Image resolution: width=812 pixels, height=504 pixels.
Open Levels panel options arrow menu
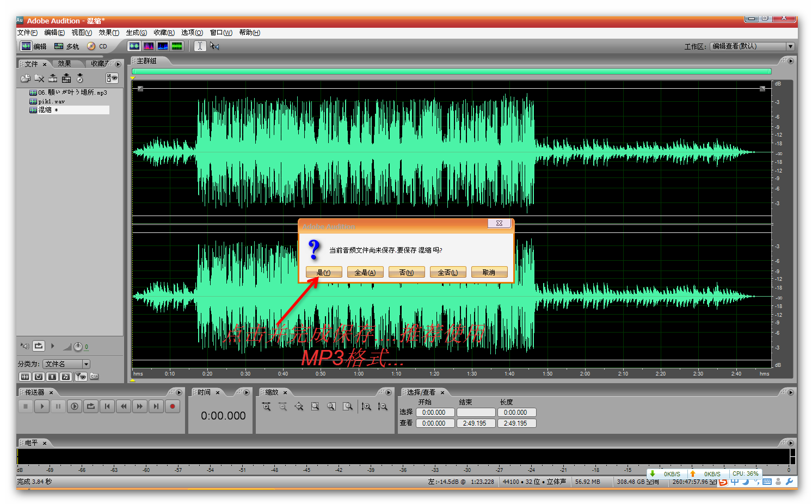791,442
